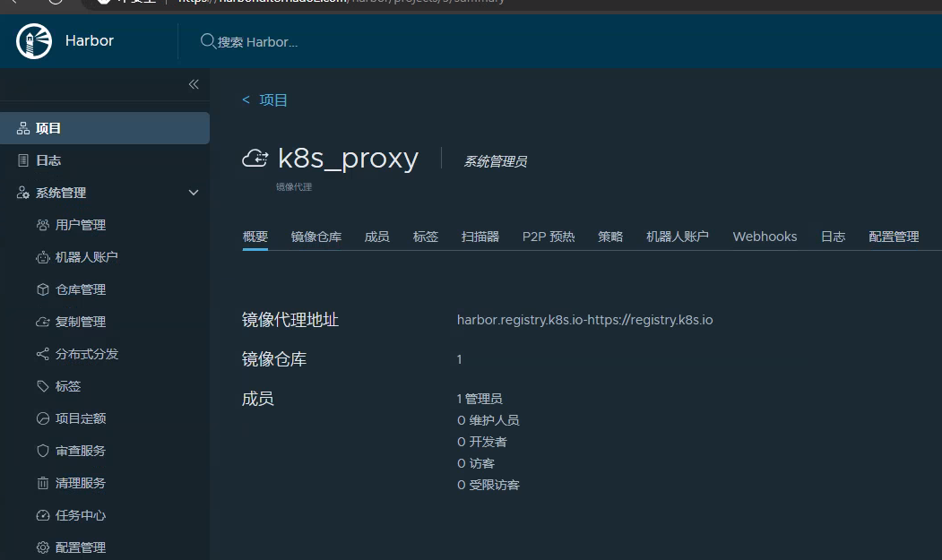Image resolution: width=942 pixels, height=560 pixels.
Task: Click the 1 管理员 member entry
Action: pyautogui.click(x=480, y=399)
